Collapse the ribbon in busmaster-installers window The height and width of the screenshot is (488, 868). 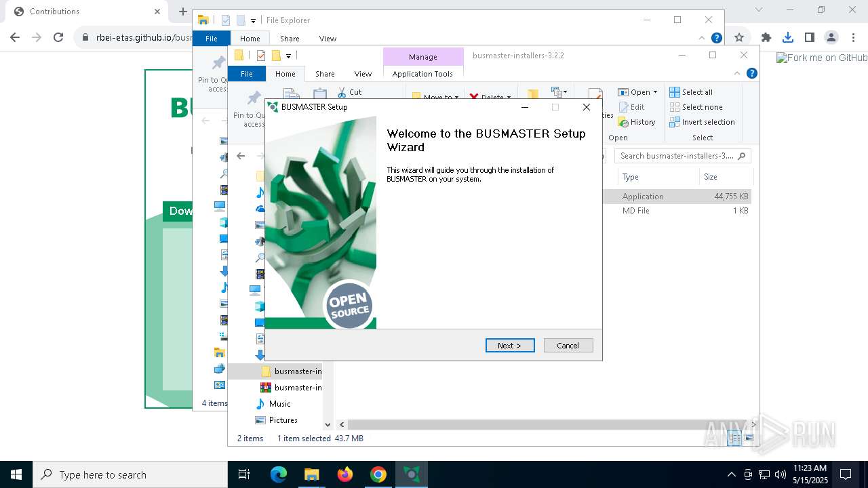click(x=737, y=74)
